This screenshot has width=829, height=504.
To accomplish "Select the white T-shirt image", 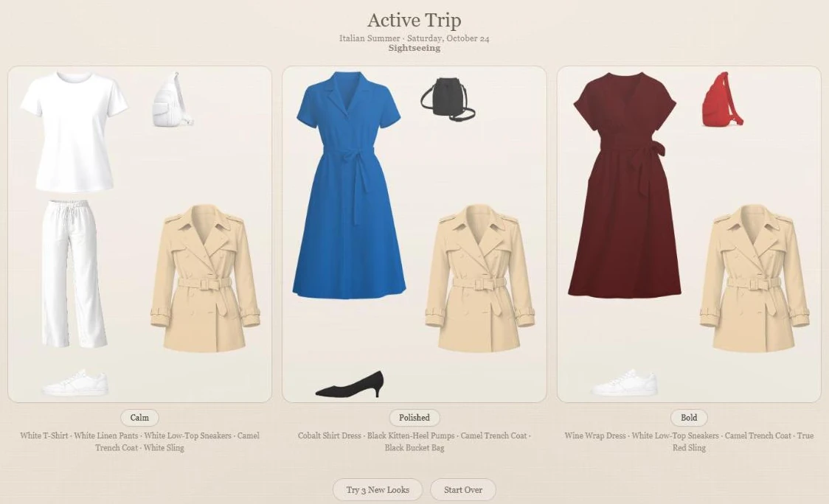I will [74, 132].
